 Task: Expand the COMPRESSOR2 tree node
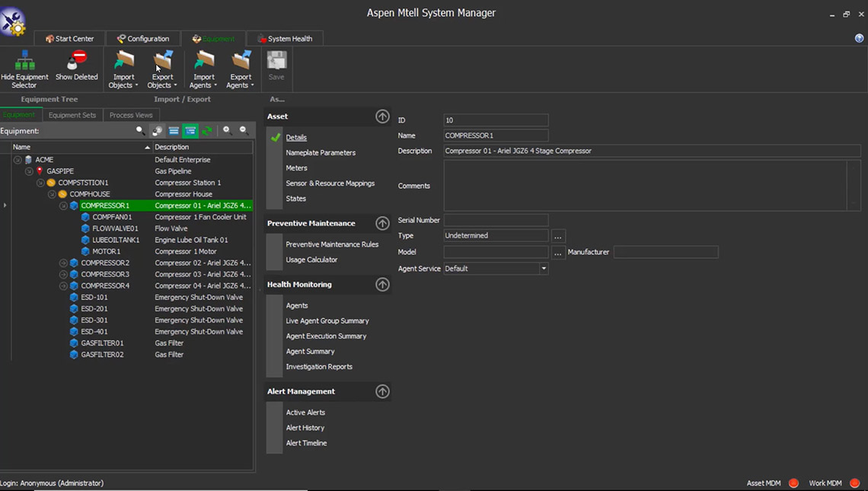[64, 263]
